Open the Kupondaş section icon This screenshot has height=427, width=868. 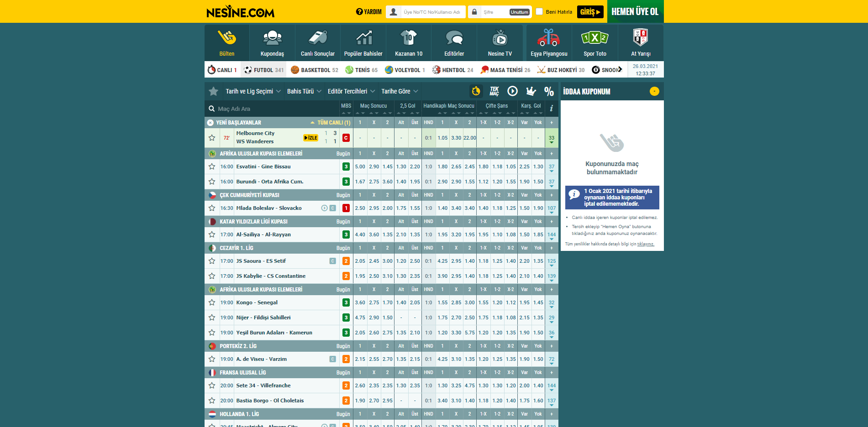click(272, 38)
